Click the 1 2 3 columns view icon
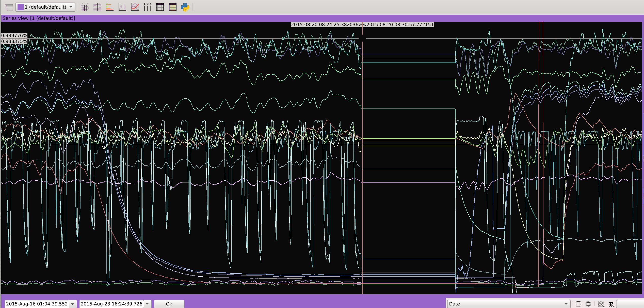 coord(147,7)
